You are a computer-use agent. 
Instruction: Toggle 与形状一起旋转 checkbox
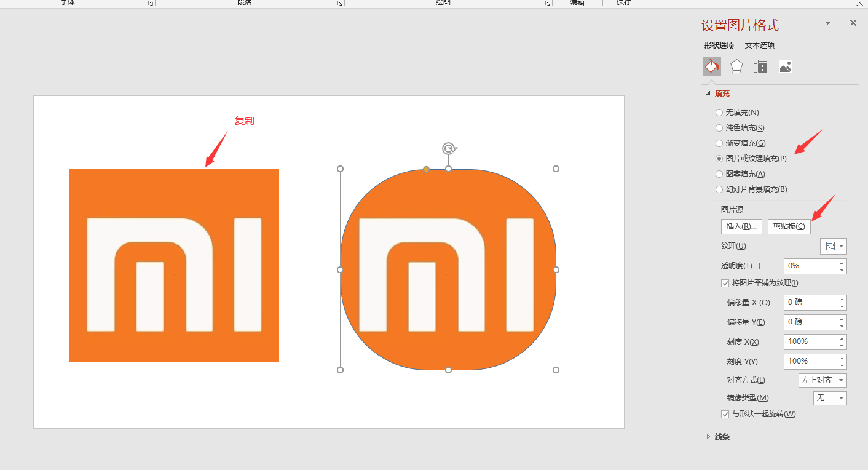coord(725,414)
